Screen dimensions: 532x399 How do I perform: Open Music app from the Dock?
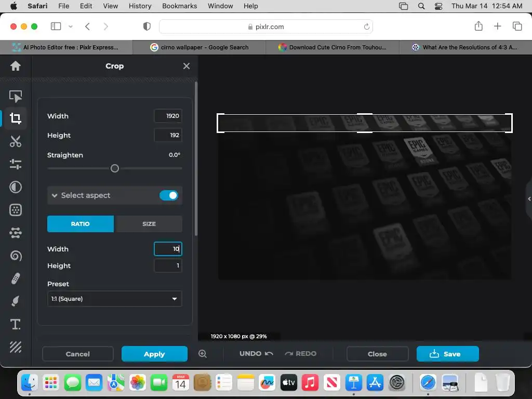tap(310, 383)
